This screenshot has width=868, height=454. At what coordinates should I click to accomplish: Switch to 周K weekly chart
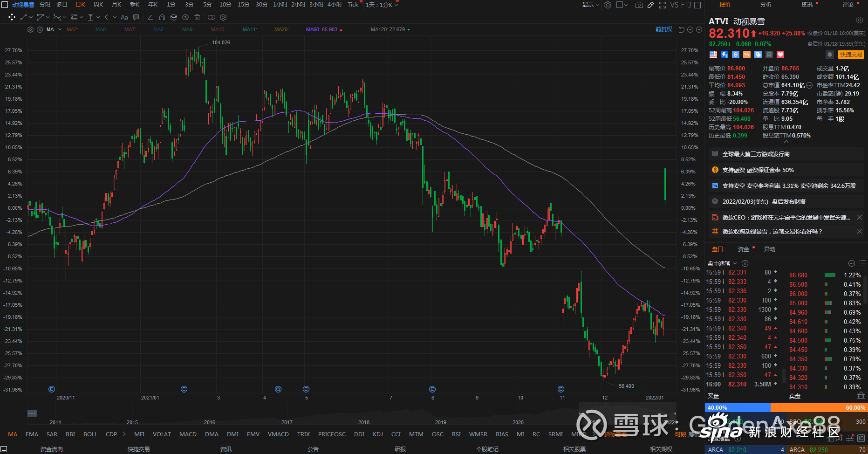(98, 5)
